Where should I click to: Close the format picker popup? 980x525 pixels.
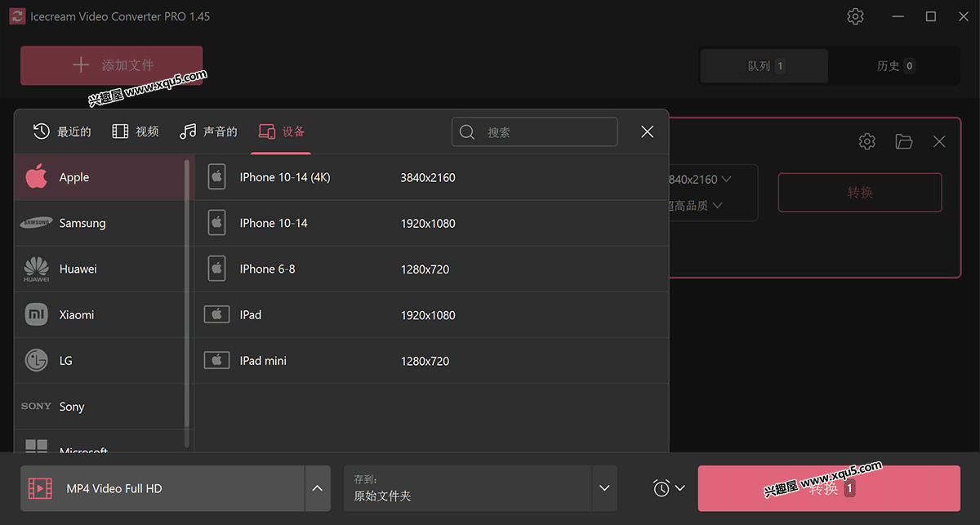(648, 132)
